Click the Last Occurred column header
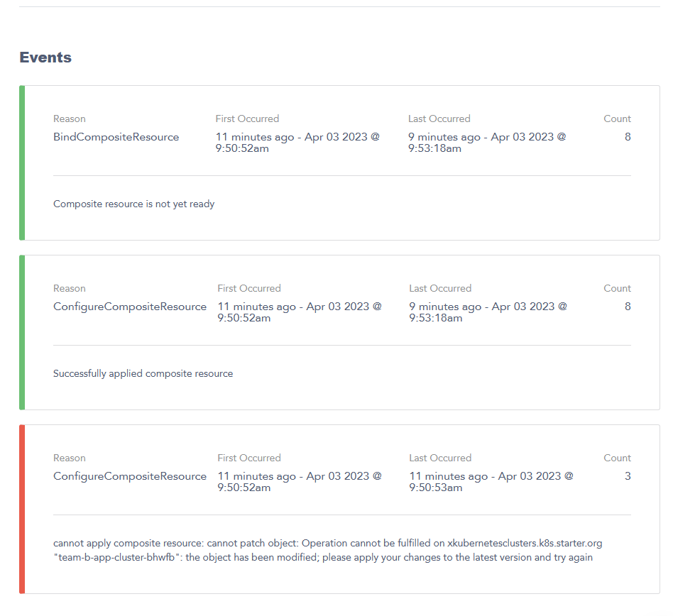 pos(439,119)
